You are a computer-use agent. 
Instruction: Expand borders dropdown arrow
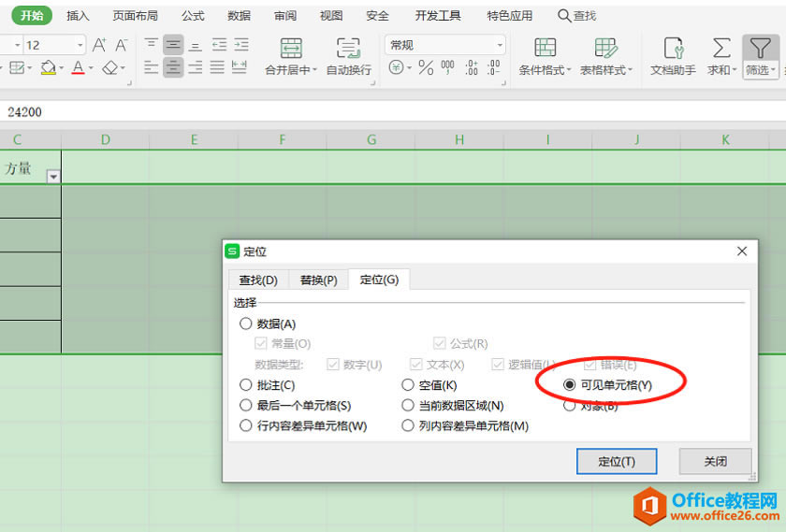coord(30,67)
